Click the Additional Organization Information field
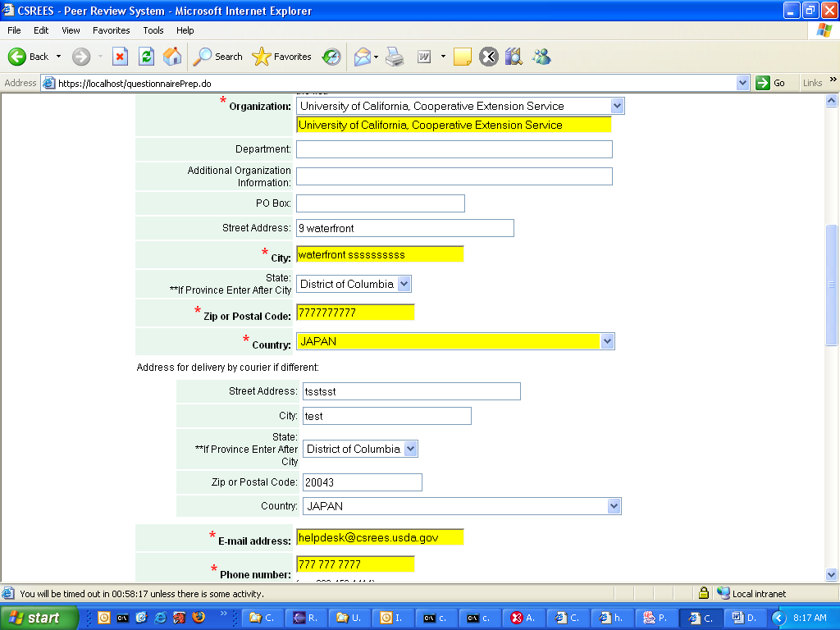The height and width of the screenshot is (630, 840). click(x=454, y=176)
